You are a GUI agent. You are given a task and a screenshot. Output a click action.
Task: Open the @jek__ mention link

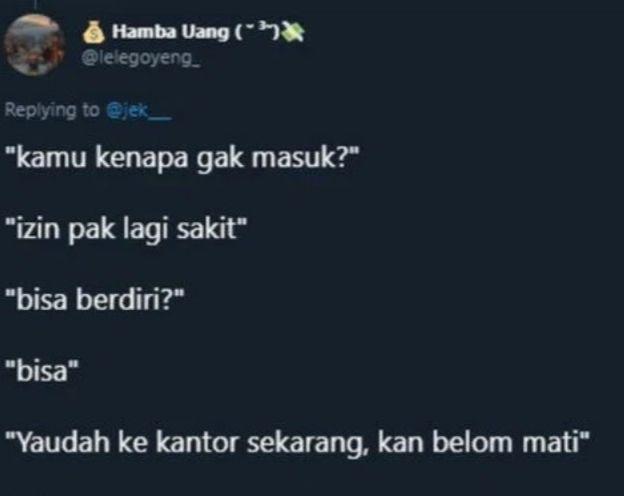[139, 111]
